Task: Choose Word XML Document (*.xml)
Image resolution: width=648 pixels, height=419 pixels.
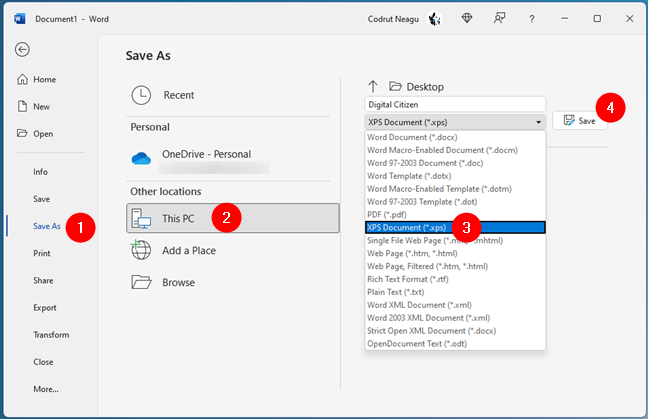Action: (x=455, y=305)
